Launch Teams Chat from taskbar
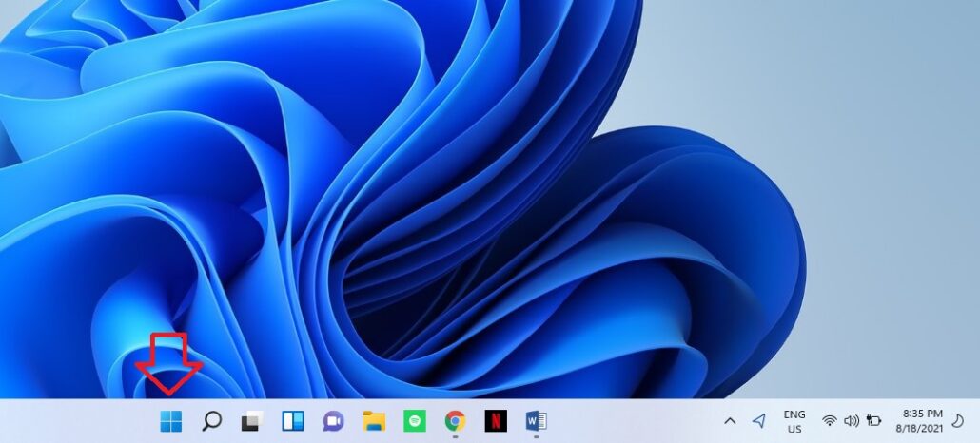Viewport: 980px width, 443px height. coord(333,421)
